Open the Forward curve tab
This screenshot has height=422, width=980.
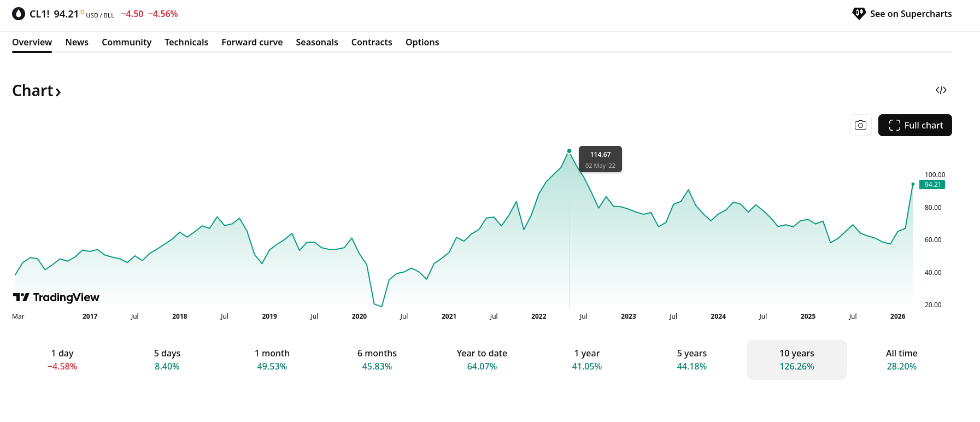click(252, 42)
